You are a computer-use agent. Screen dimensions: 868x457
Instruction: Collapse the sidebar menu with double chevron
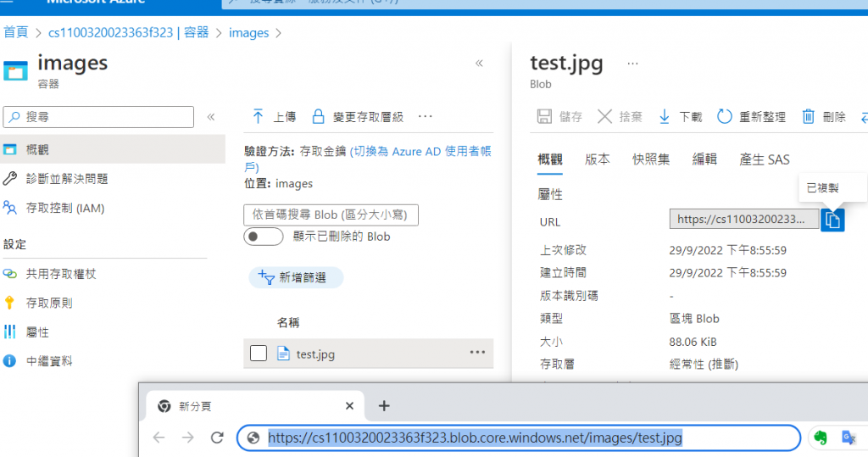(x=211, y=117)
